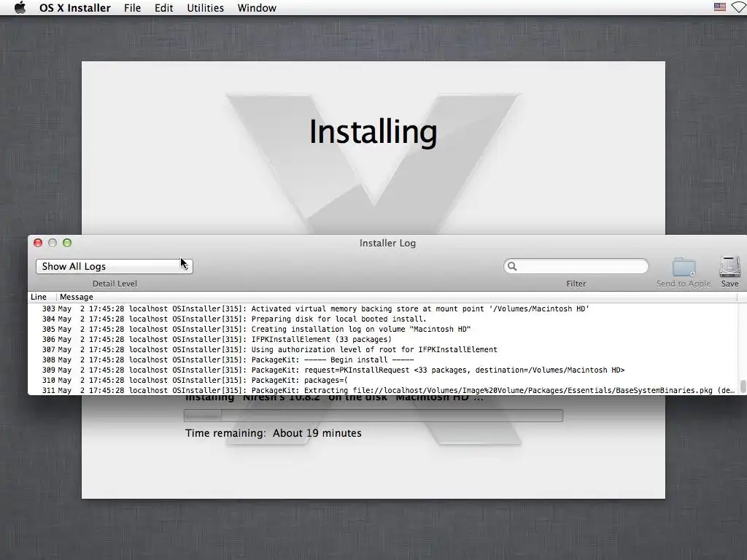747x560 pixels.
Task: Click the log vertical scrollbar thumb
Action: pyautogui.click(x=743, y=386)
